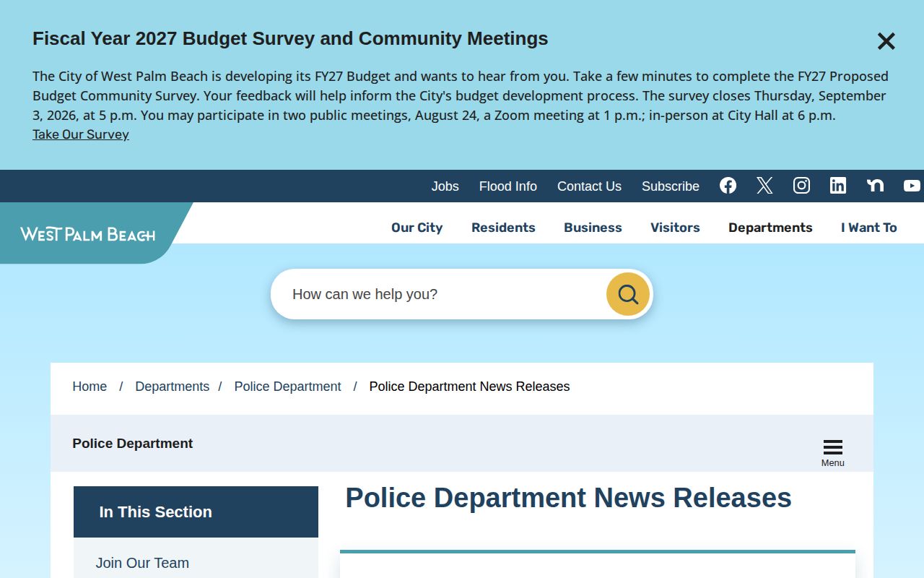The image size is (924, 578).
Task: Click the yellow search magnifier button
Action: 628,294
